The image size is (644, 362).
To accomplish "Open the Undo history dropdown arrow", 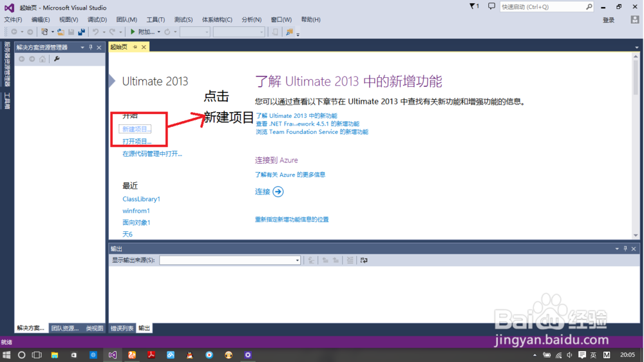I will [104, 32].
